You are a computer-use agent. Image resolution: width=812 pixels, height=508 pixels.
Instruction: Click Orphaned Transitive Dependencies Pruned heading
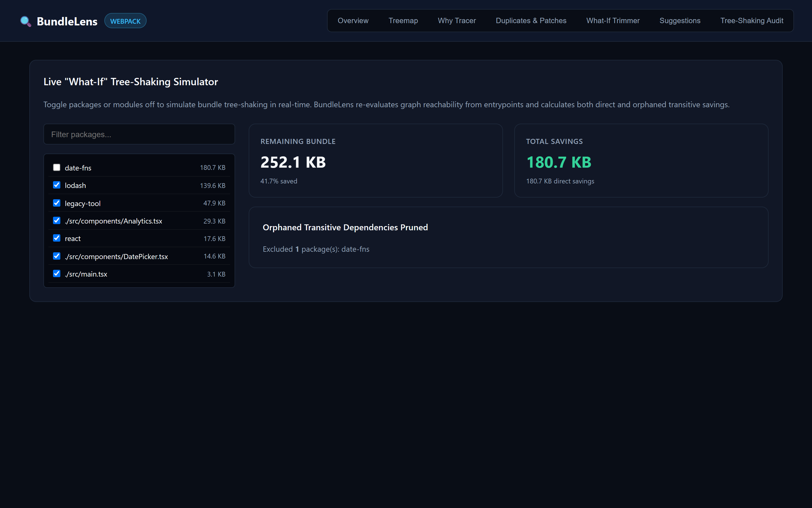pyautogui.click(x=345, y=227)
